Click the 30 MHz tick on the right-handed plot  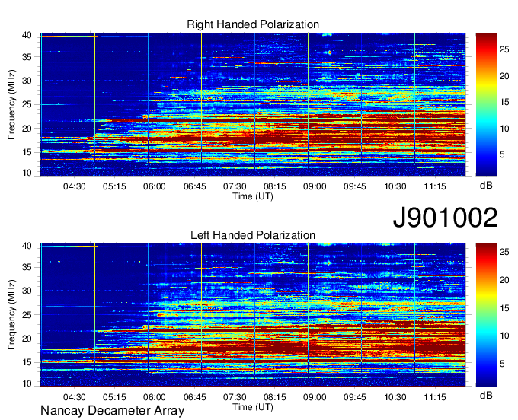tap(27, 81)
